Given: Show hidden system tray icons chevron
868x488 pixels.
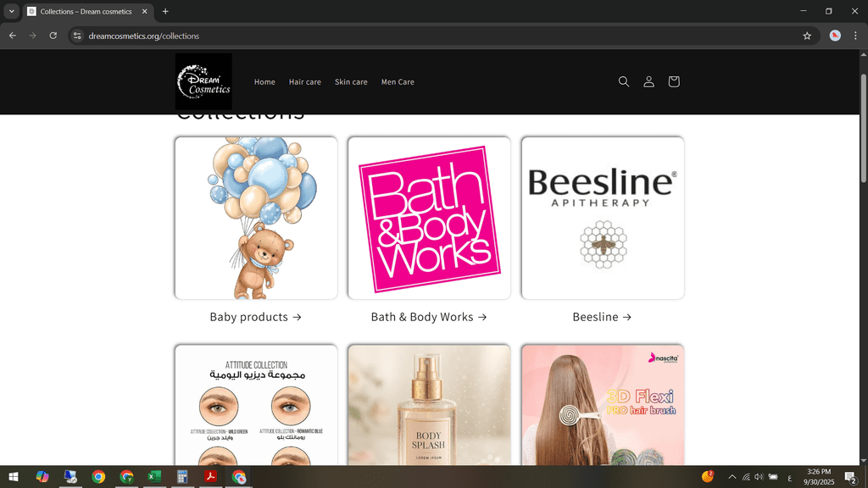Looking at the screenshot, I should (x=732, y=477).
